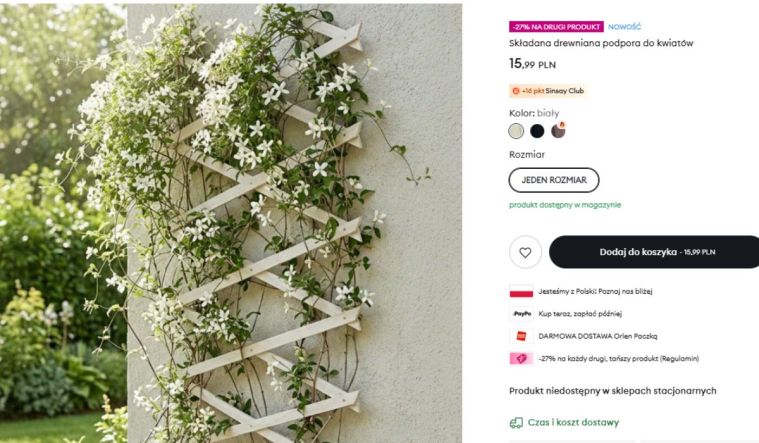
Task: Open DARMOWA DOSTAWA Orlen Paczką info
Action: (x=598, y=336)
